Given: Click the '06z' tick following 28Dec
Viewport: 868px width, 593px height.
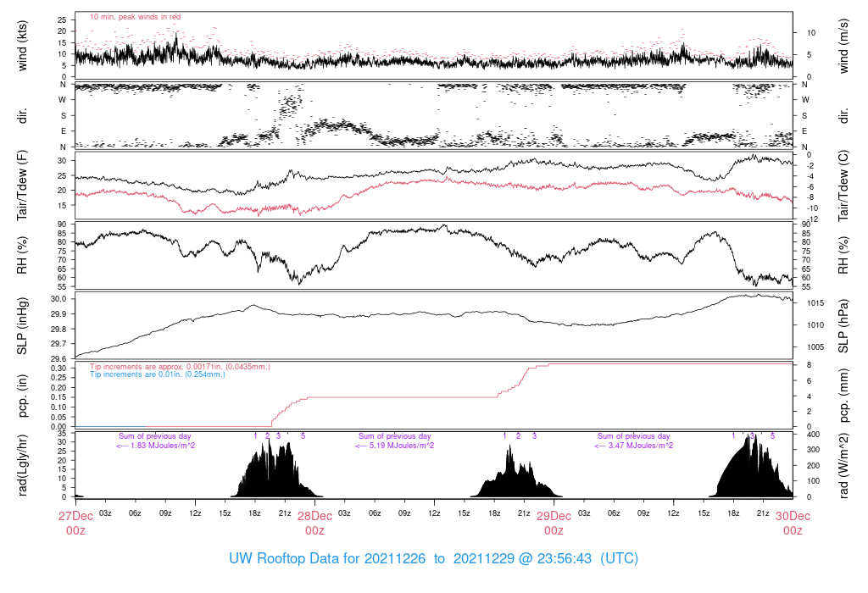Looking at the screenshot, I should pyautogui.click(x=375, y=513).
